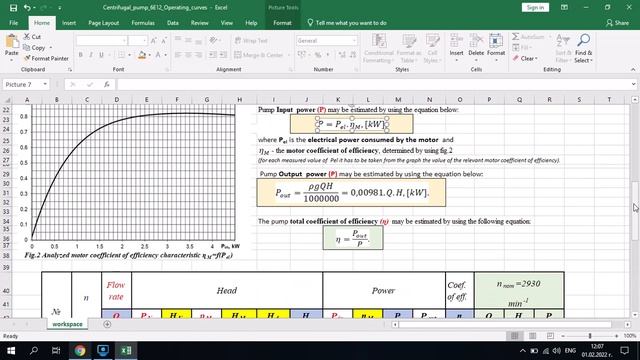640x360 pixels.
Task: Switch to the Formulas tab
Action: [143, 23]
